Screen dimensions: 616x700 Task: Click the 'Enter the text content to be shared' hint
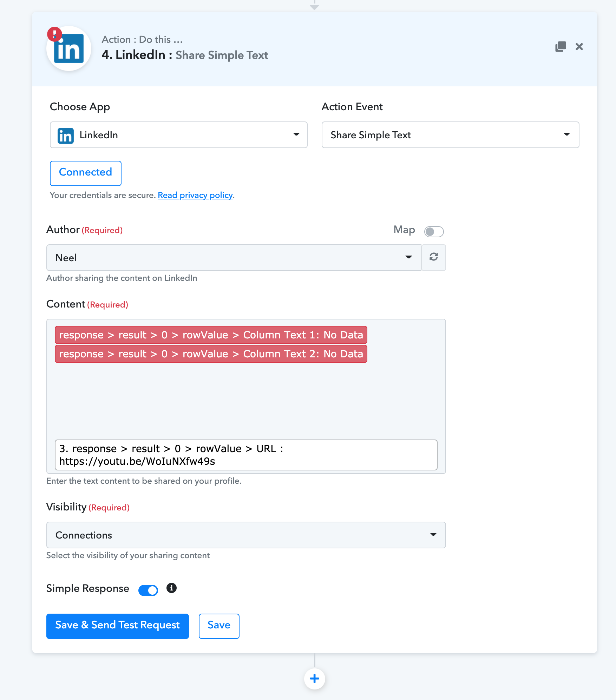144,481
